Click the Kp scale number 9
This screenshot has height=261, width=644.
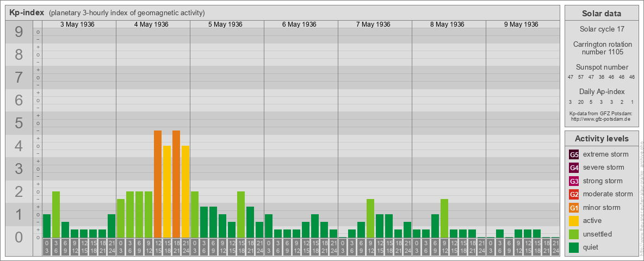18,32
